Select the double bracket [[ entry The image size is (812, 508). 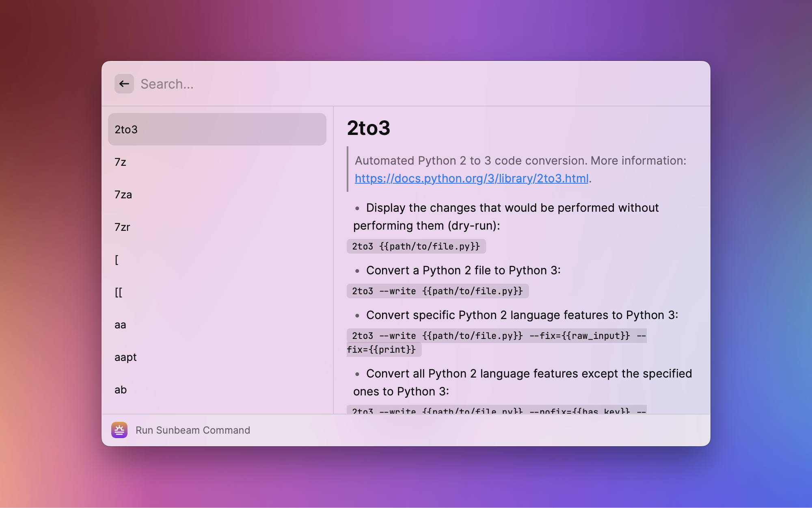[x=217, y=292]
